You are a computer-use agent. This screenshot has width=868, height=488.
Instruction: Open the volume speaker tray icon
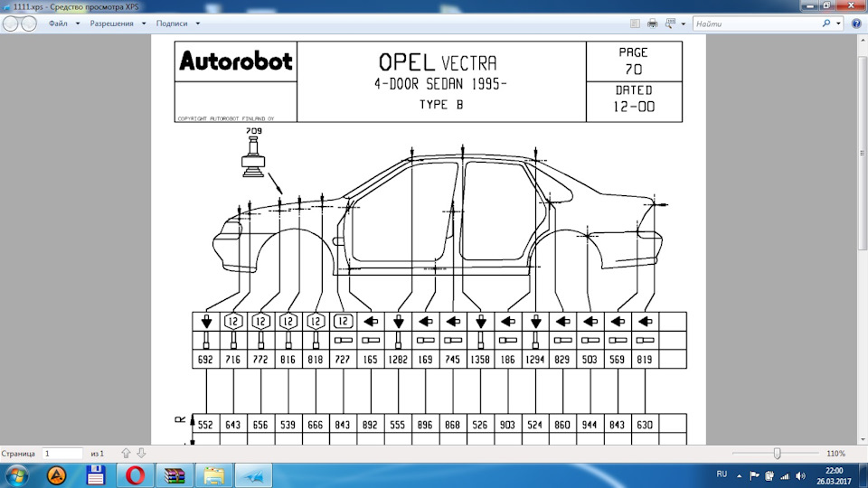click(x=800, y=476)
